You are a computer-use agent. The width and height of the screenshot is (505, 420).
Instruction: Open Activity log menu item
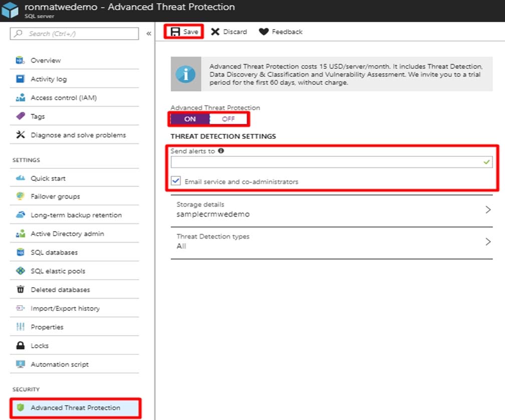[74, 79]
